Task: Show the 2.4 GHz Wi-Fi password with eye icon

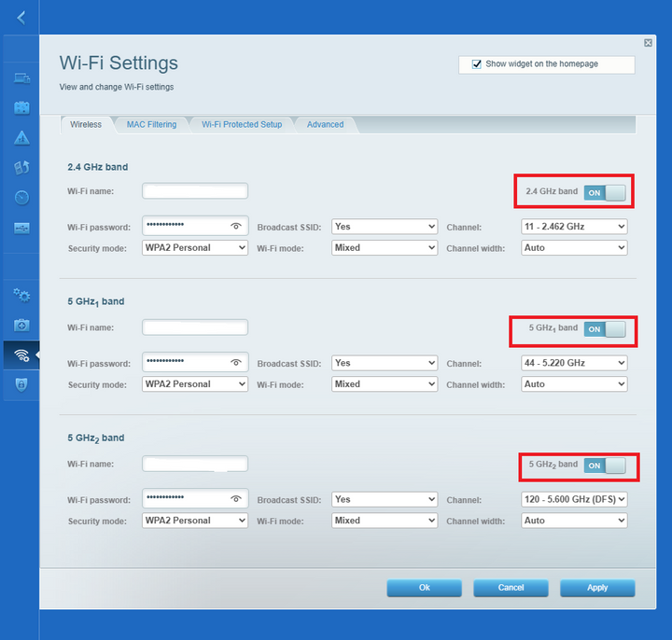Action: click(x=236, y=227)
